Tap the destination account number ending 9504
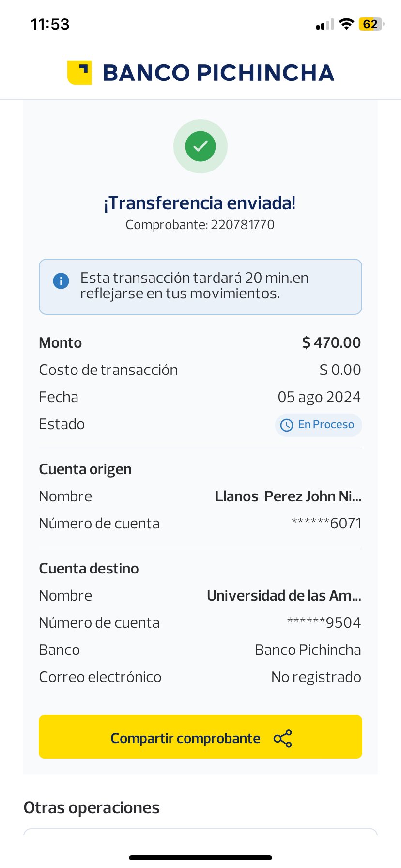401x868 pixels. pos(324,623)
